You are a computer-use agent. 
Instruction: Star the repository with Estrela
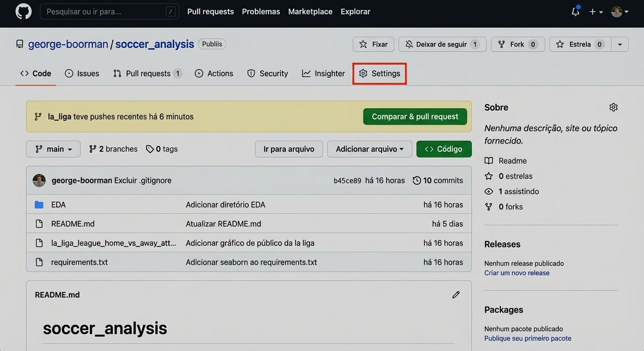(x=580, y=44)
